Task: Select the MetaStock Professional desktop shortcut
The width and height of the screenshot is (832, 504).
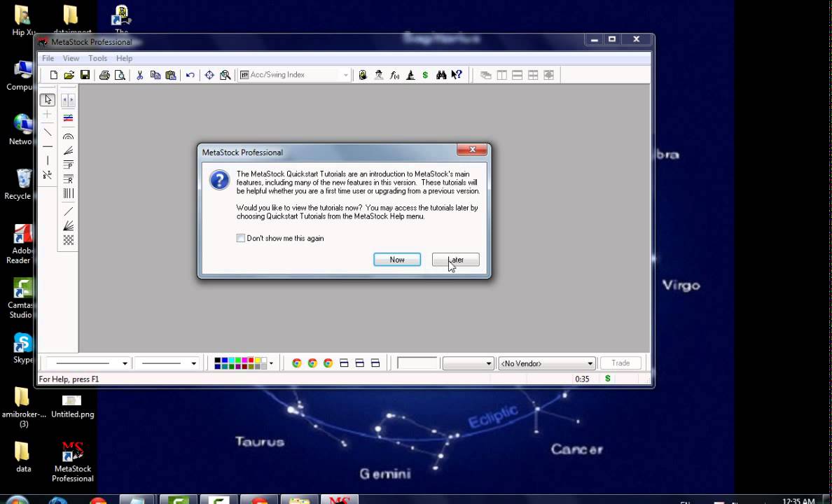Action: pyautogui.click(x=73, y=461)
